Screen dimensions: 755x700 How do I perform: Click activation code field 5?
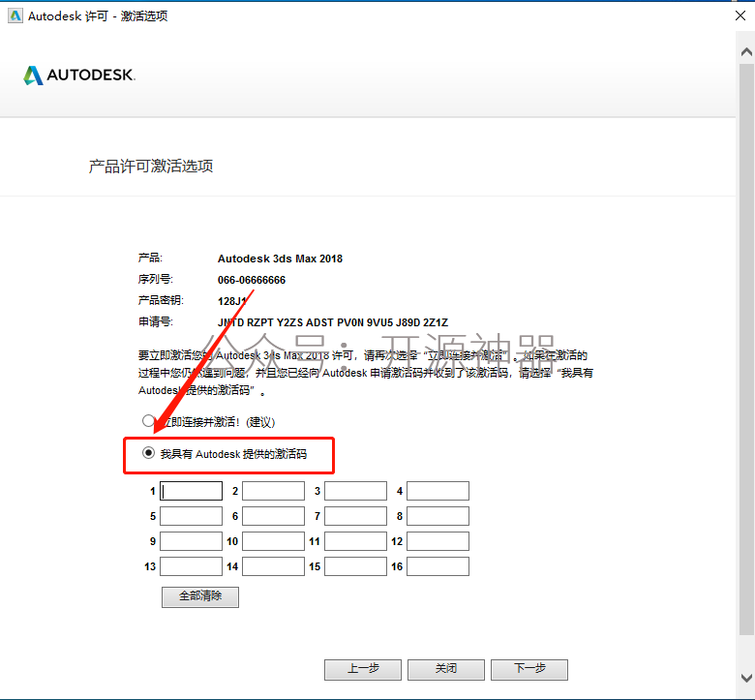point(191,516)
